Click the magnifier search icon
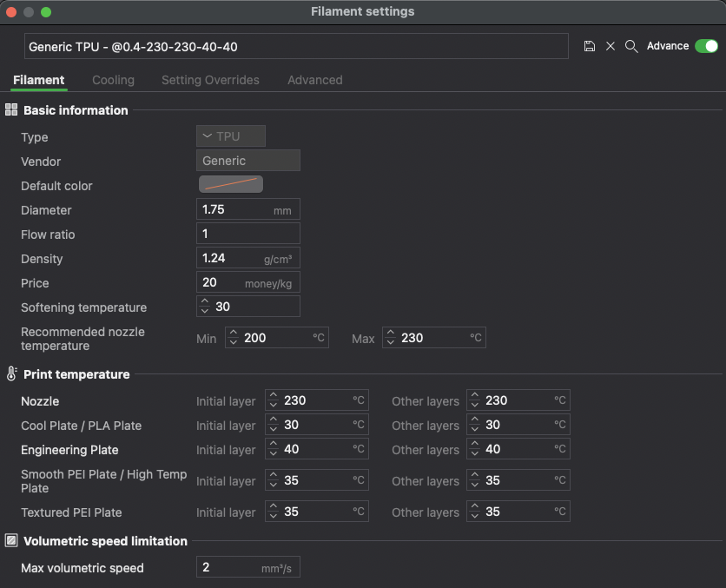 click(631, 46)
